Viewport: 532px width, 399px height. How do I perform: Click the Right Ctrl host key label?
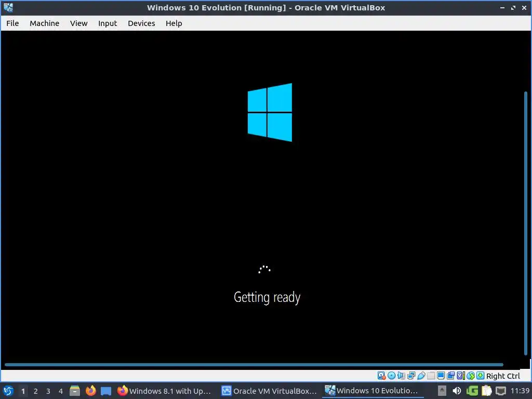503,376
